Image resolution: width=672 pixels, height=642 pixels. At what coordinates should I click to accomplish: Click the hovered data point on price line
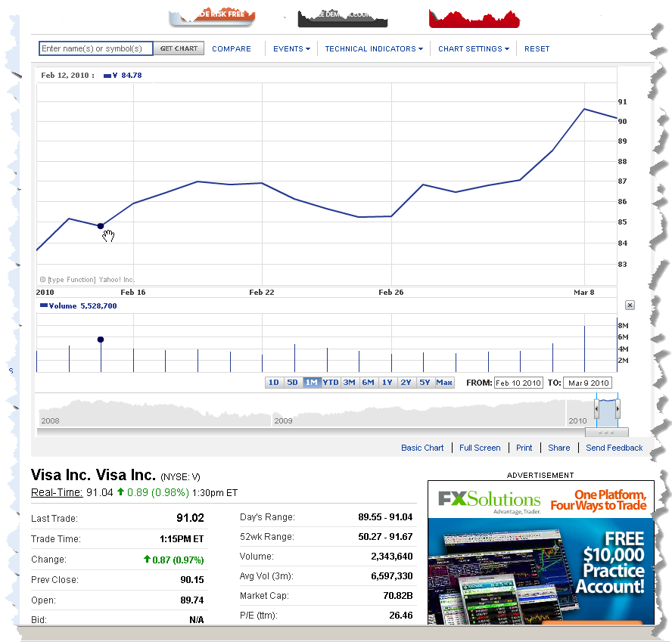click(x=101, y=225)
